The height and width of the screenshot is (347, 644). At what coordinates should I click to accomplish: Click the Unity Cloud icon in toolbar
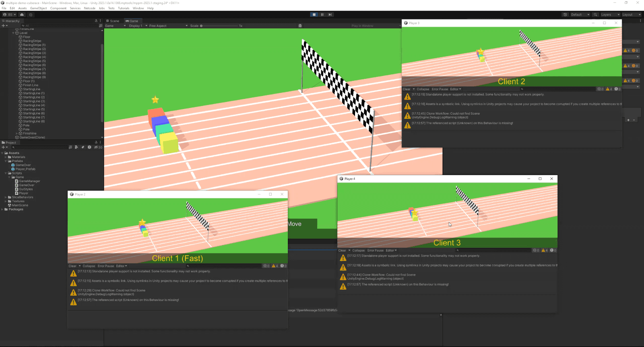tap(22, 14)
